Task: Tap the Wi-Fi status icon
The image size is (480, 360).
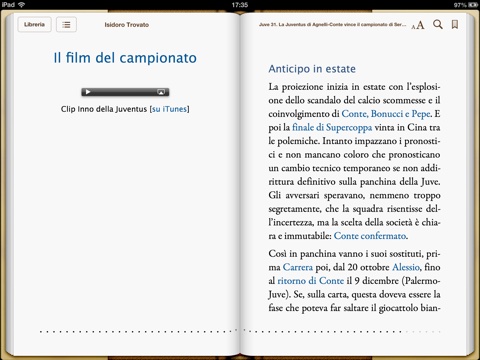Action: tap(22, 4)
